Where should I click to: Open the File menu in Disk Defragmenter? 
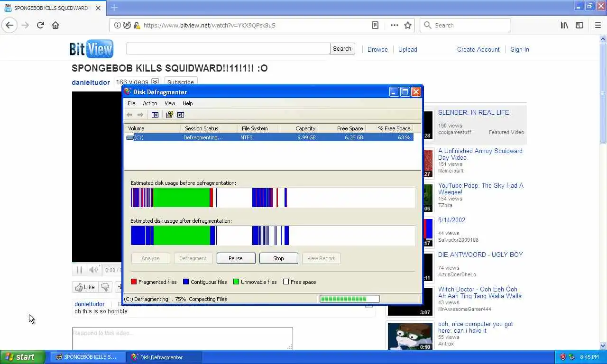click(x=131, y=103)
